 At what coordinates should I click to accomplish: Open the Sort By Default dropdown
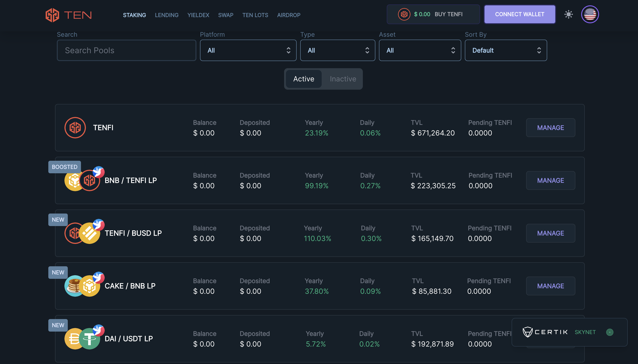(x=505, y=50)
